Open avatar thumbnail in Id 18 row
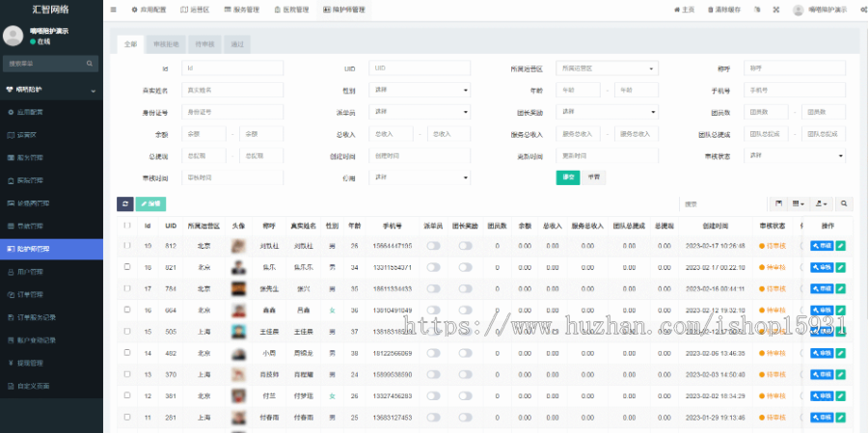 pyautogui.click(x=238, y=267)
